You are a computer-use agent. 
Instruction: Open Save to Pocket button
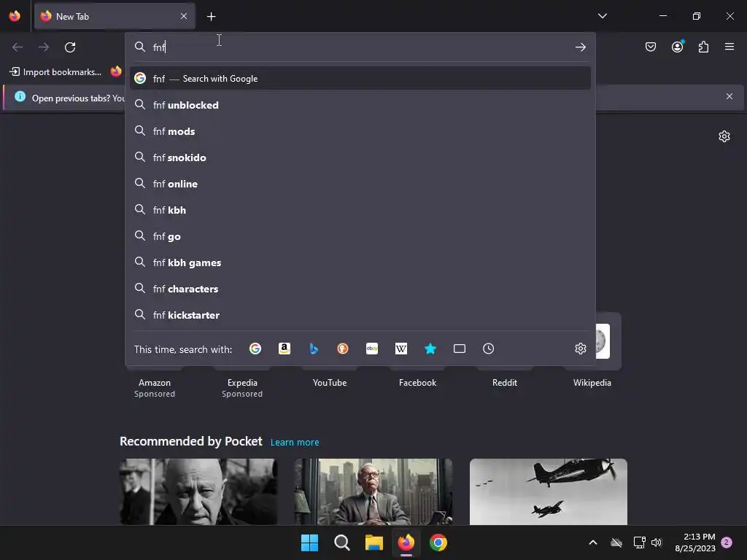[651, 47]
